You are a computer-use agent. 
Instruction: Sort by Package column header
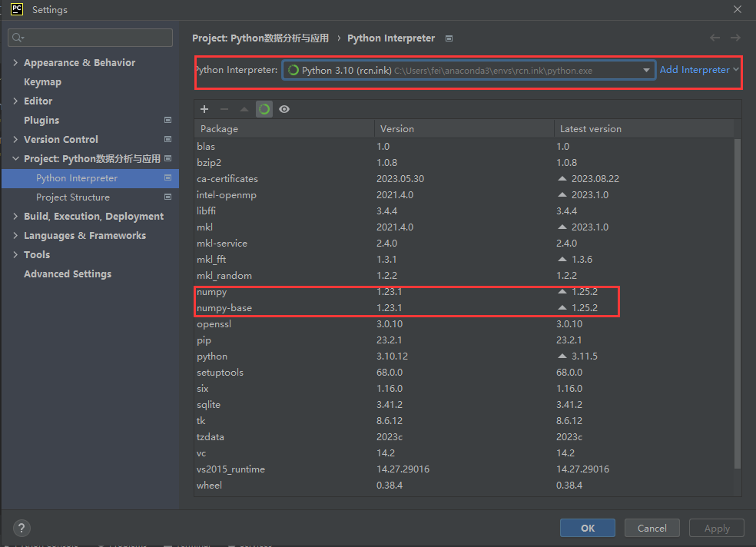coord(284,128)
